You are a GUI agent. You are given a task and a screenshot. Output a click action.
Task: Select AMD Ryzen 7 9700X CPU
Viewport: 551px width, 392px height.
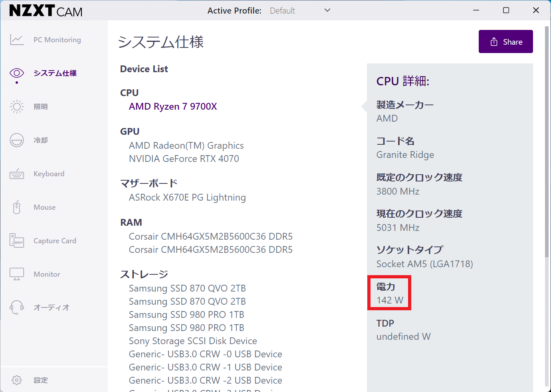pos(173,106)
